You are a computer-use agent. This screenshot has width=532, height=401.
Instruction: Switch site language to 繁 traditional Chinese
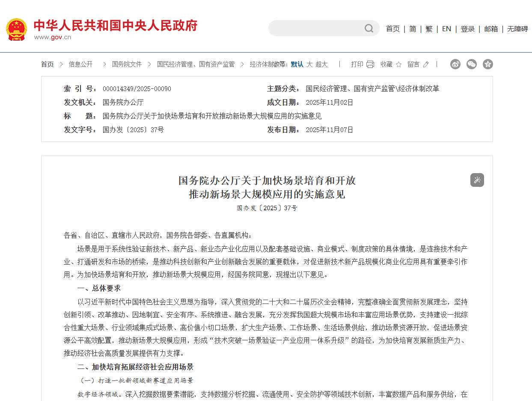(429, 29)
